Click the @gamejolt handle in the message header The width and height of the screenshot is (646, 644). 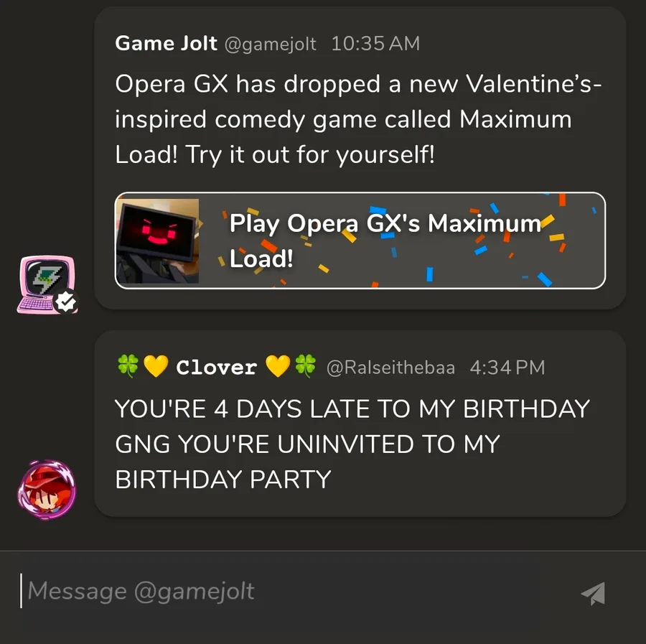(x=270, y=44)
